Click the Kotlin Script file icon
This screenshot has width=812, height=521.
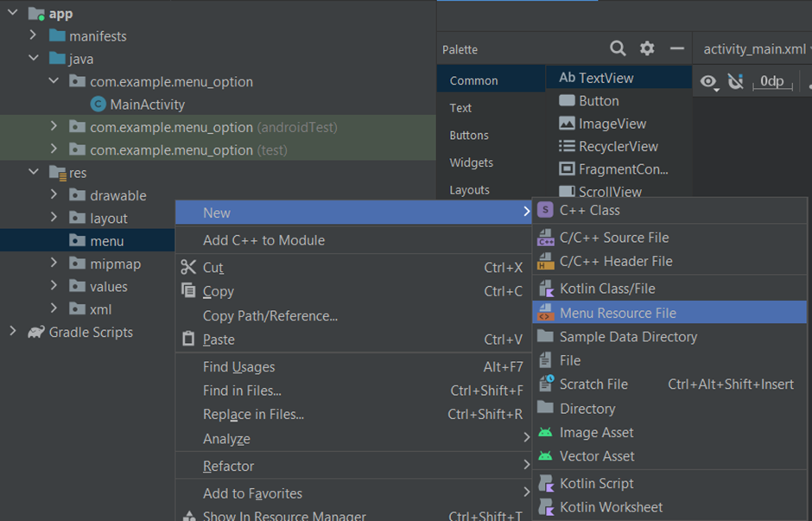click(x=545, y=484)
